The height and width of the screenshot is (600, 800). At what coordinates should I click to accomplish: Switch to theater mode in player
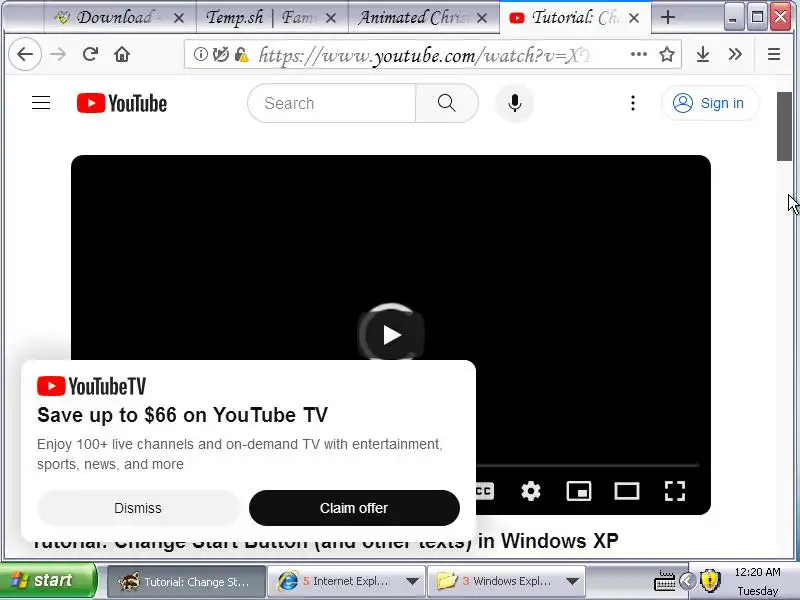(x=627, y=491)
